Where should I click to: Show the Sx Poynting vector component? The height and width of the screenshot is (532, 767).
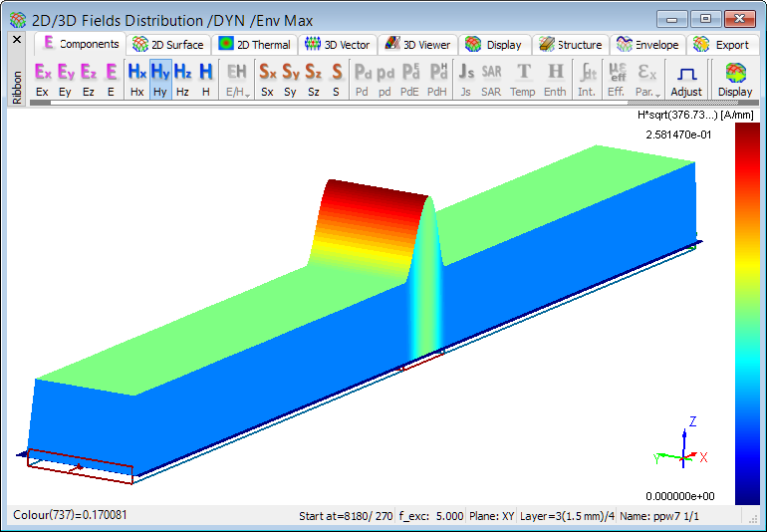pyautogui.click(x=267, y=79)
